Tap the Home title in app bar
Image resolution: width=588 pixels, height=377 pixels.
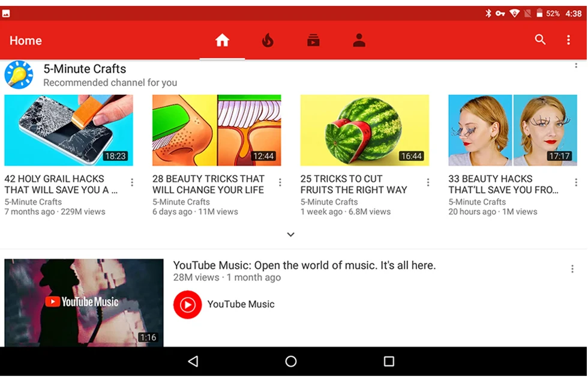tap(25, 40)
